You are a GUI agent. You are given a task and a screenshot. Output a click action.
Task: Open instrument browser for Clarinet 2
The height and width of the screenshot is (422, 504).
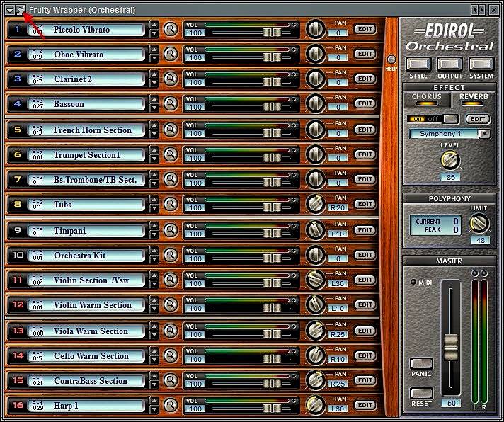[x=171, y=79]
